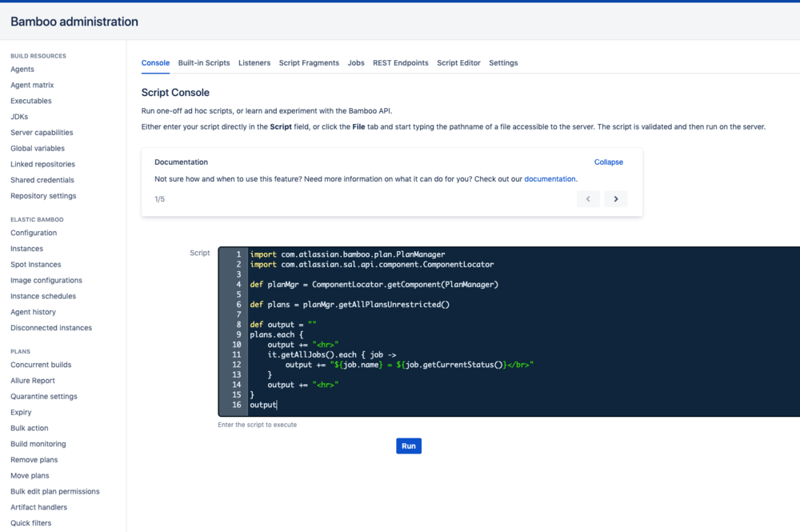Image resolution: width=800 pixels, height=532 pixels.
Task: Open the Listeners tab
Action: [254, 62]
